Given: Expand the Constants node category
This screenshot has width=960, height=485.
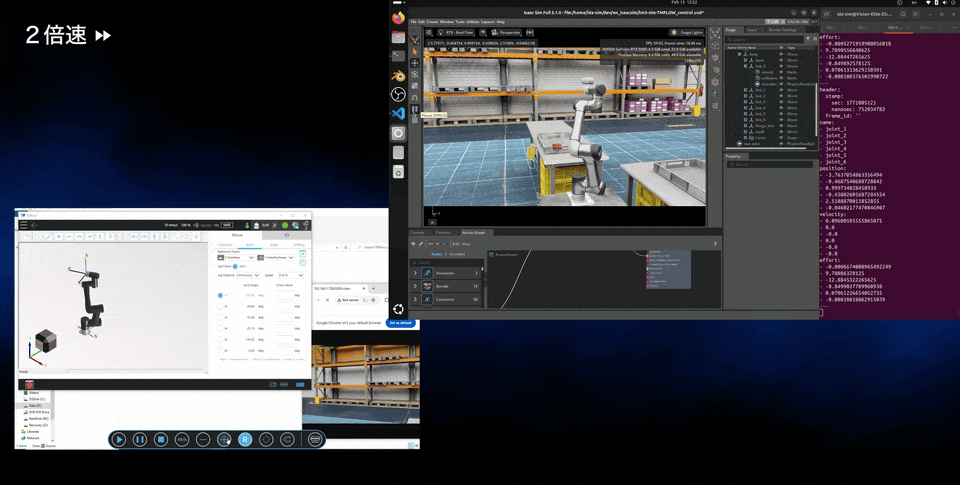Looking at the screenshot, I should [415, 299].
